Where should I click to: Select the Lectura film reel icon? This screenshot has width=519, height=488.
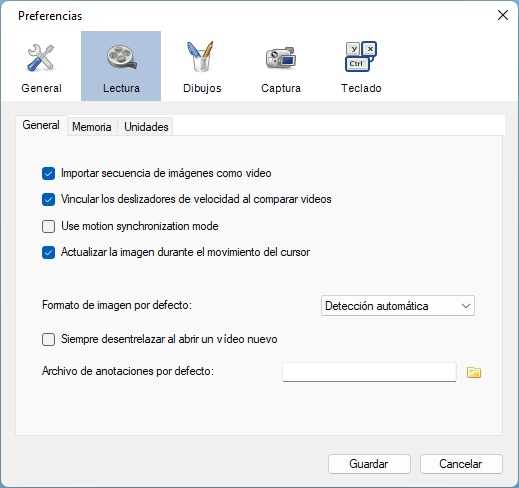pos(121,57)
